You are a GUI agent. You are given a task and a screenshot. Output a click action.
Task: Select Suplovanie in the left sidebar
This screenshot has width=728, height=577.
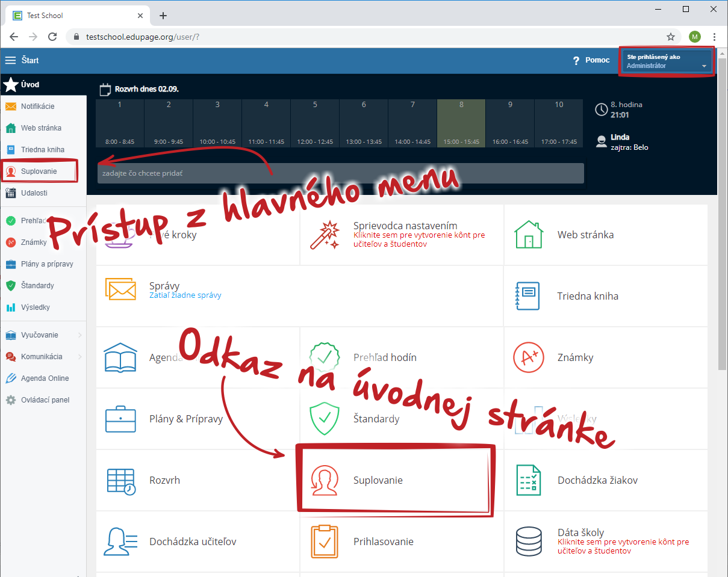point(39,171)
